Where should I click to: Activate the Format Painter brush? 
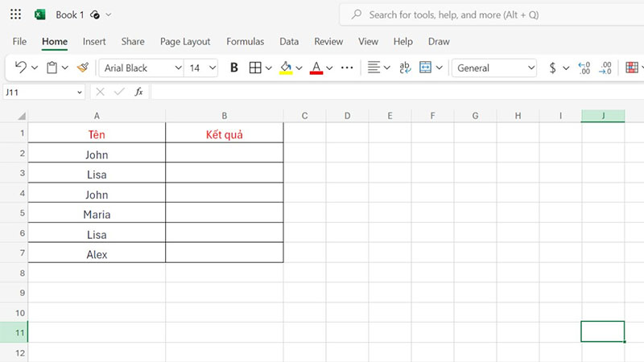pos(82,68)
